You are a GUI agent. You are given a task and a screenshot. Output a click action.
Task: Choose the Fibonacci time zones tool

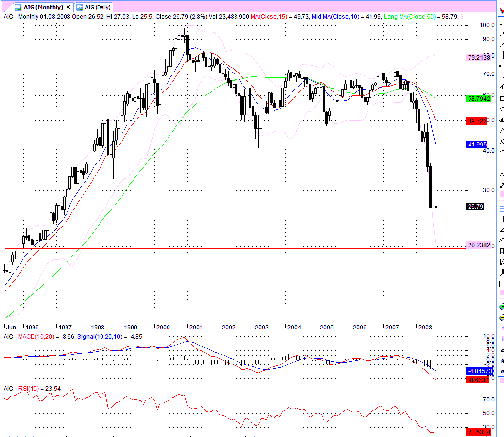(x=502, y=219)
